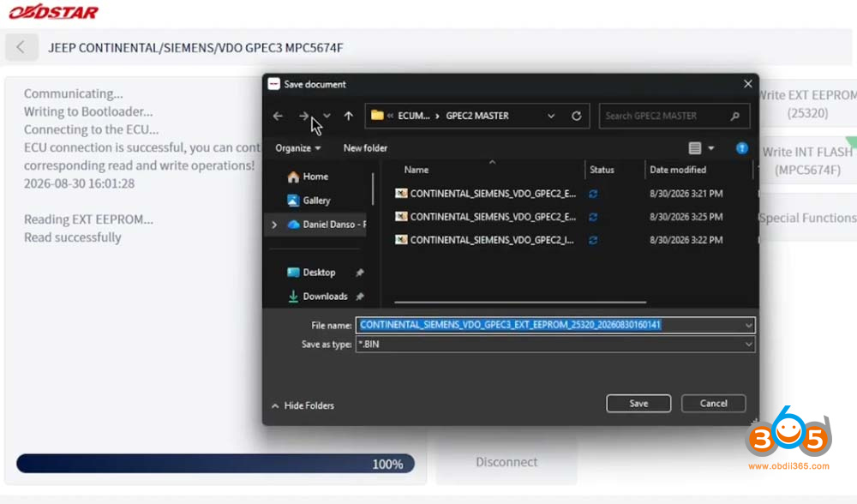Click Disconnect in the OBDSTAR window
The width and height of the screenshot is (857, 504).
click(506, 462)
